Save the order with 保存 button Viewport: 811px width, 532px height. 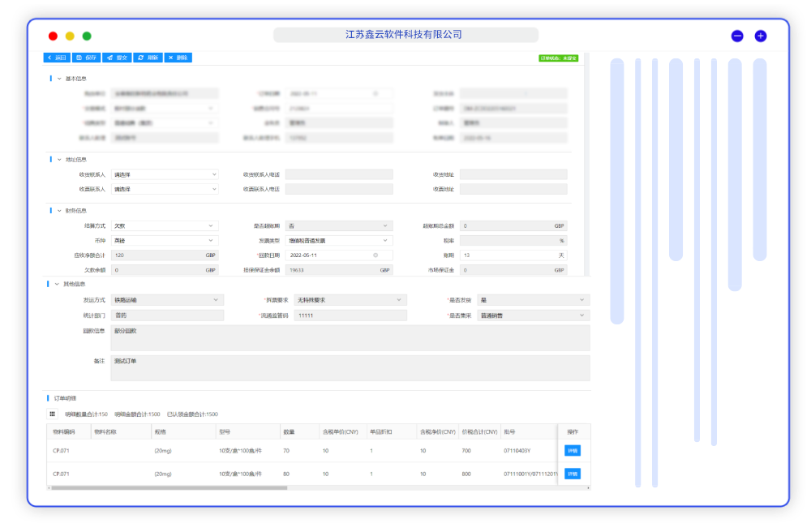tap(86, 58)
